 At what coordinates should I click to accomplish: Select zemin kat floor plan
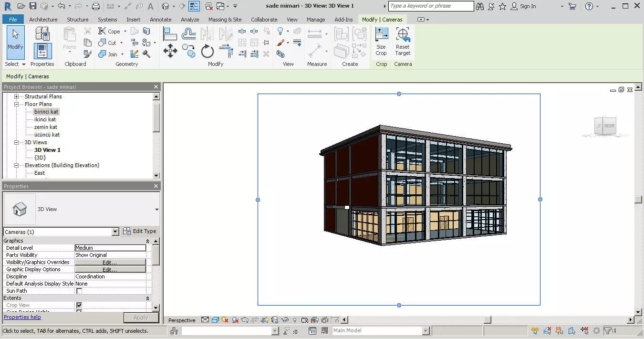tap(46, 127)
